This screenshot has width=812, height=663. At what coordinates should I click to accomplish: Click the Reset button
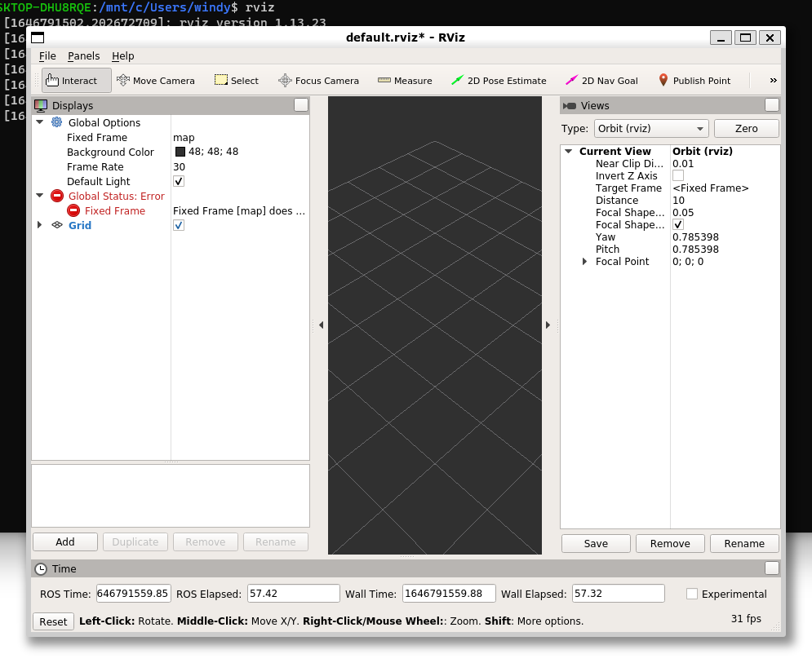click(x=53, y=621)
